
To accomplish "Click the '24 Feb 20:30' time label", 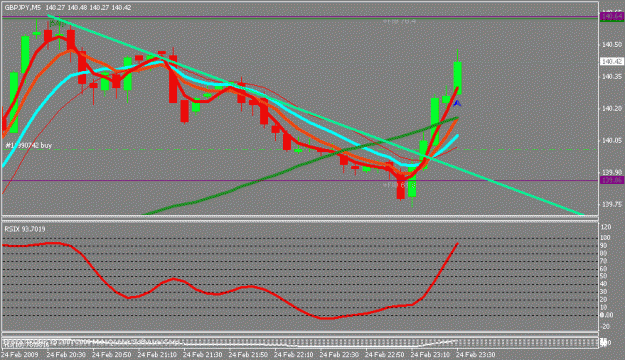I will 66,354.
